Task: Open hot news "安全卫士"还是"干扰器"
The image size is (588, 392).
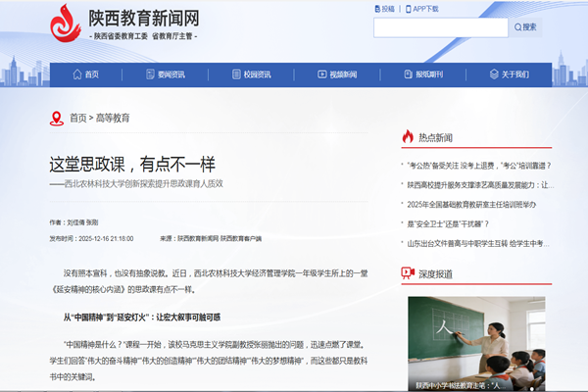Action: pyautogui.click(x=448, y=224)
